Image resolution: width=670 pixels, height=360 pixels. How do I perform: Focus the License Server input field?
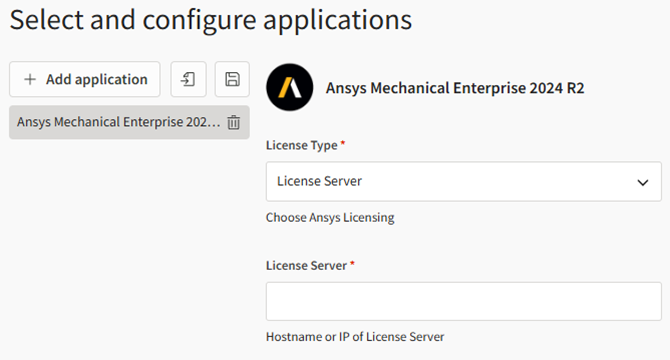[x=464, y=301]
